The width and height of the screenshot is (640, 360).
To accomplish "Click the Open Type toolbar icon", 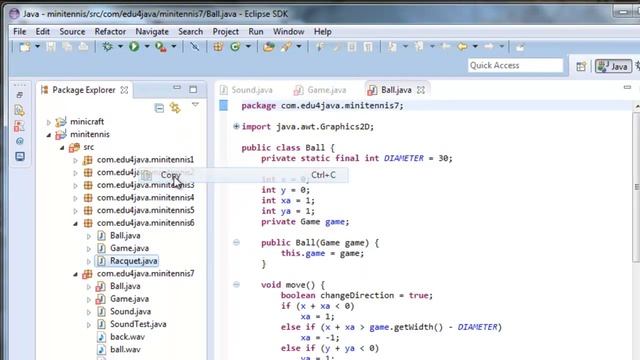I will point(269,47).
